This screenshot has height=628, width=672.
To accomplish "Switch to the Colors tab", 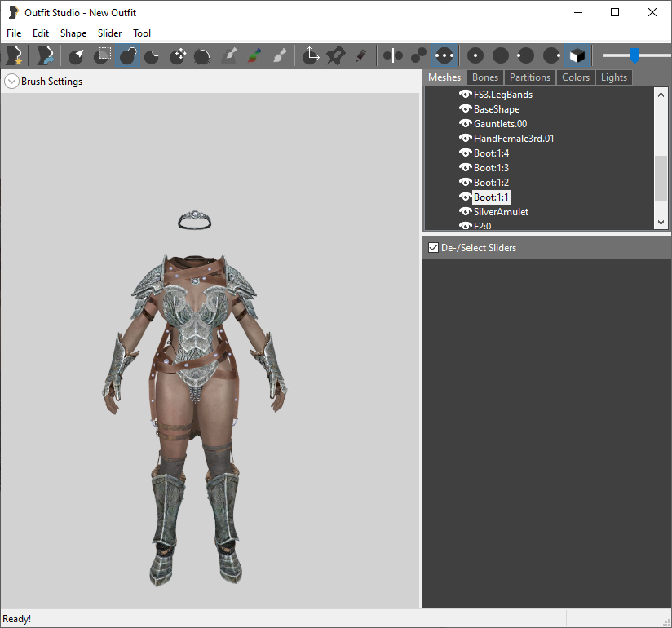I will tap(576, 77).
